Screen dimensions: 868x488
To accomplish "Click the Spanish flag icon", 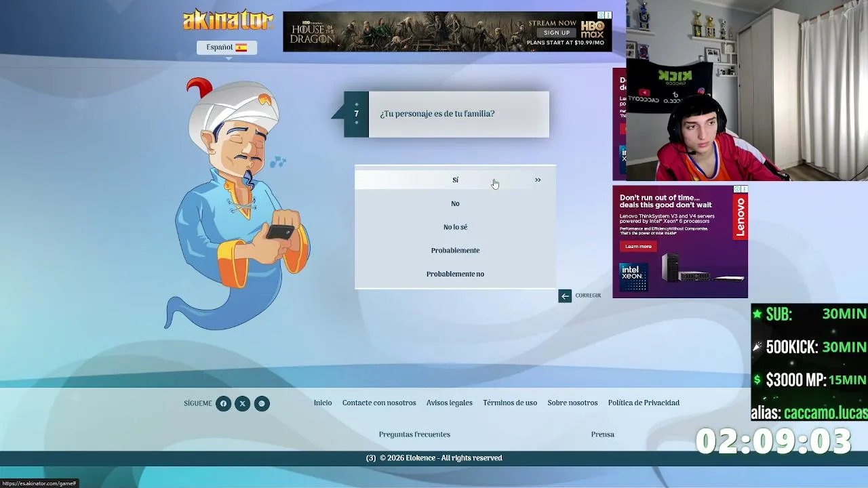I will pyautogui.click(x=241, y=47).
